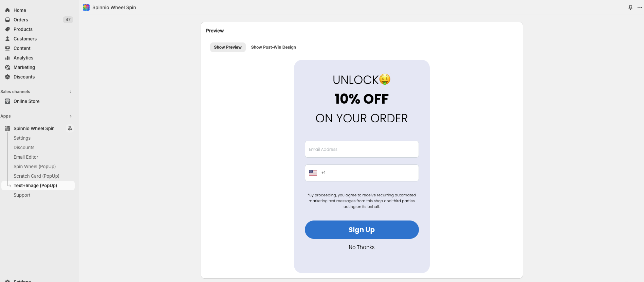
Task: Select the Show Preview tab
Action: pos(228,47)
